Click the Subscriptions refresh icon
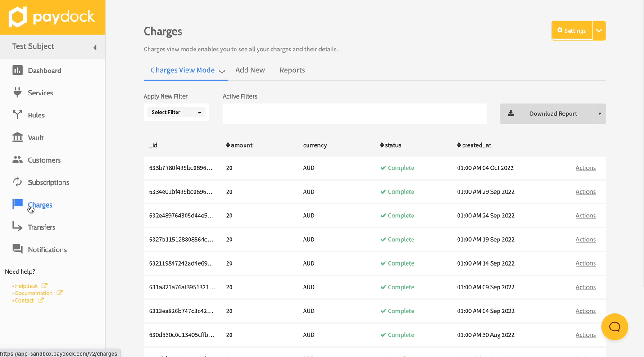The height and width of the screenshot is (357, 644). [17, 182]
